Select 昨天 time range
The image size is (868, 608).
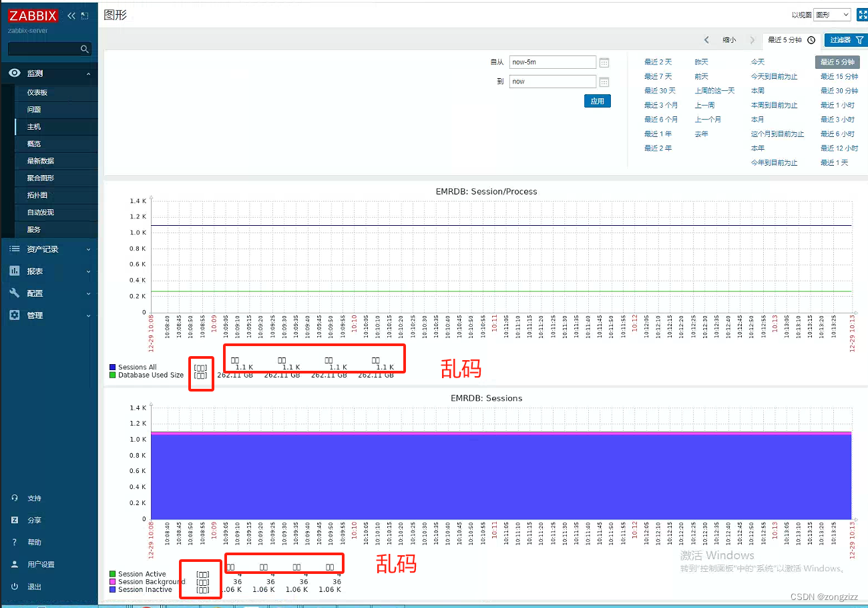coord(701,62)
